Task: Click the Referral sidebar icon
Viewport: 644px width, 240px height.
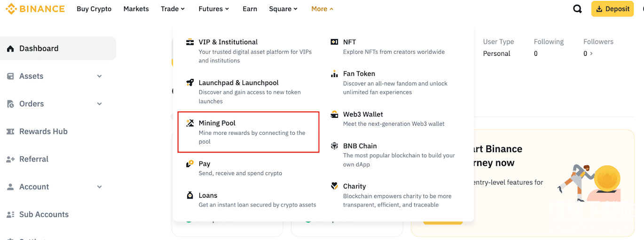Action: click(x=10, y=159)
